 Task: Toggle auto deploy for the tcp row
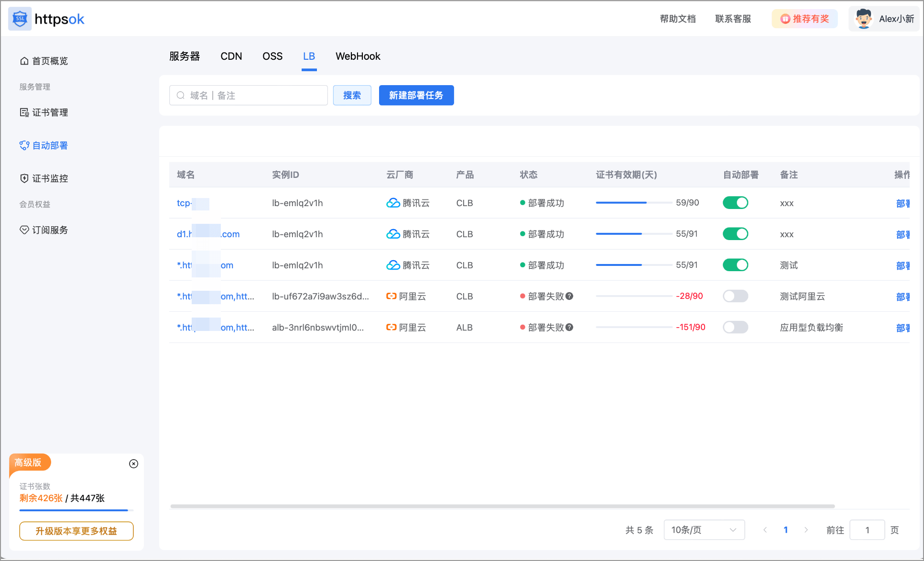pyautogui.click(x=735, y=203)
